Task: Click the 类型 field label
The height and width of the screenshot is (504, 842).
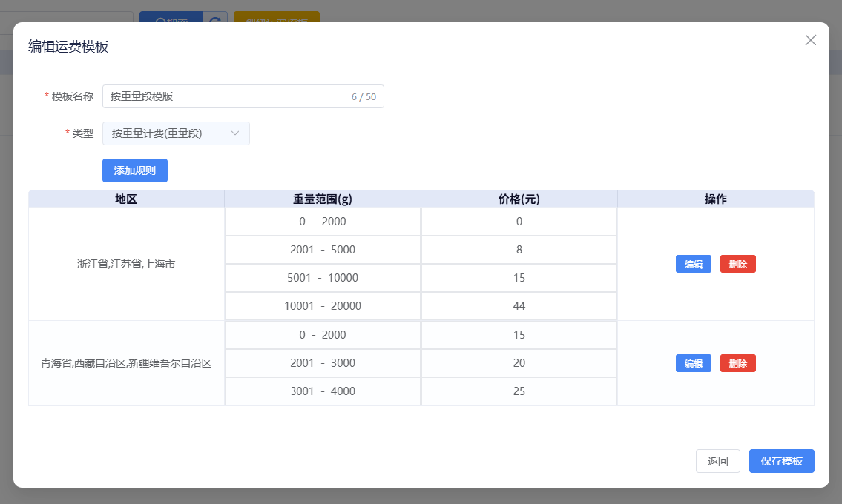Action: point(82,133)
